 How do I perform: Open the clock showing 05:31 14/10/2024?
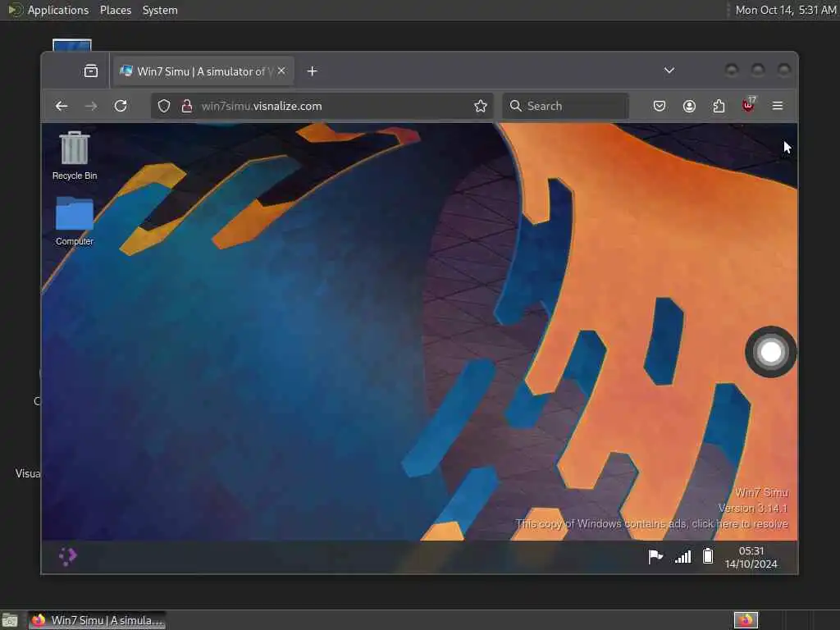pyautogui.click(x=751, y=557)
